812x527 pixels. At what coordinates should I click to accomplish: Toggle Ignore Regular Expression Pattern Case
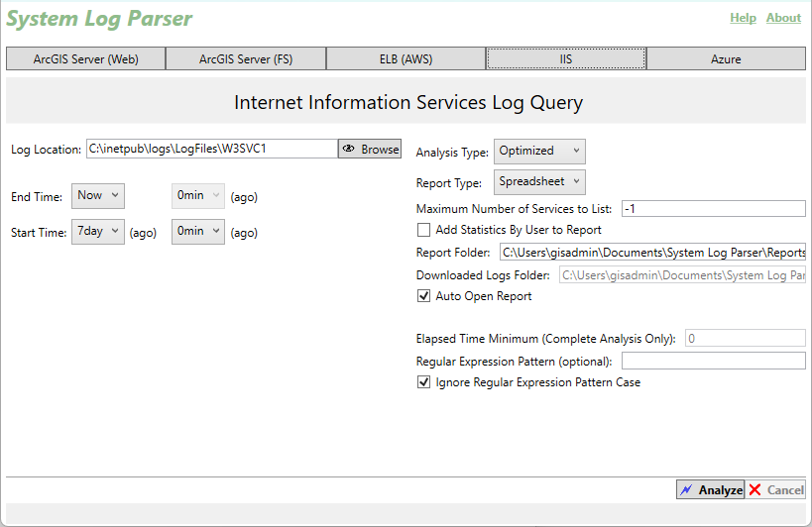coord(423,382)
